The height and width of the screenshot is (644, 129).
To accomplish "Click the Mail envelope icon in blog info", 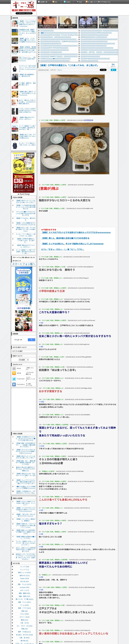I will pyautogui.click(x=14, y=368).
